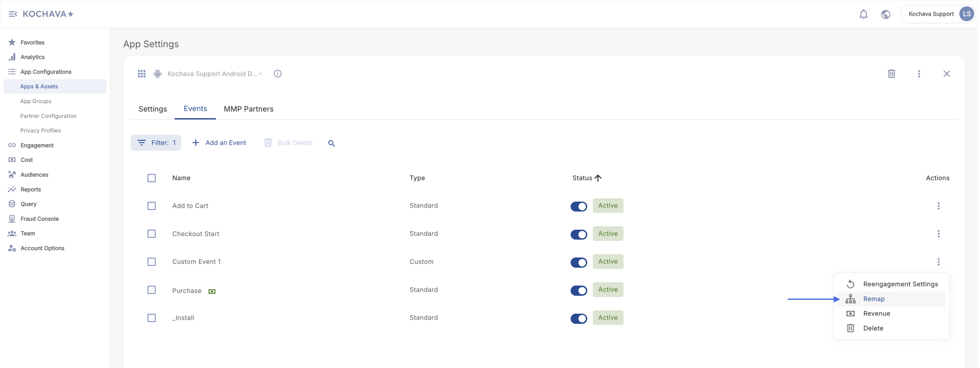This screenshot has height=368, width=980.
Task: Open Partner Configuration in the sidebar
Action: pos(48,116)
